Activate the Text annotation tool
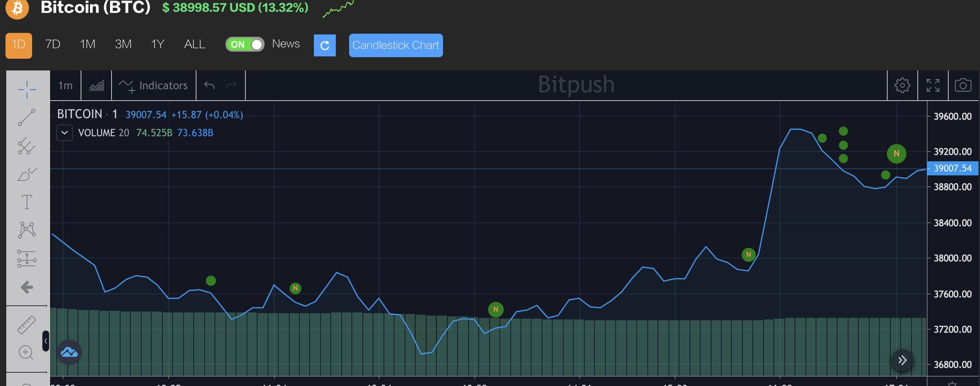The width and height of the screenshot is (980, 386). pos(27,202)
